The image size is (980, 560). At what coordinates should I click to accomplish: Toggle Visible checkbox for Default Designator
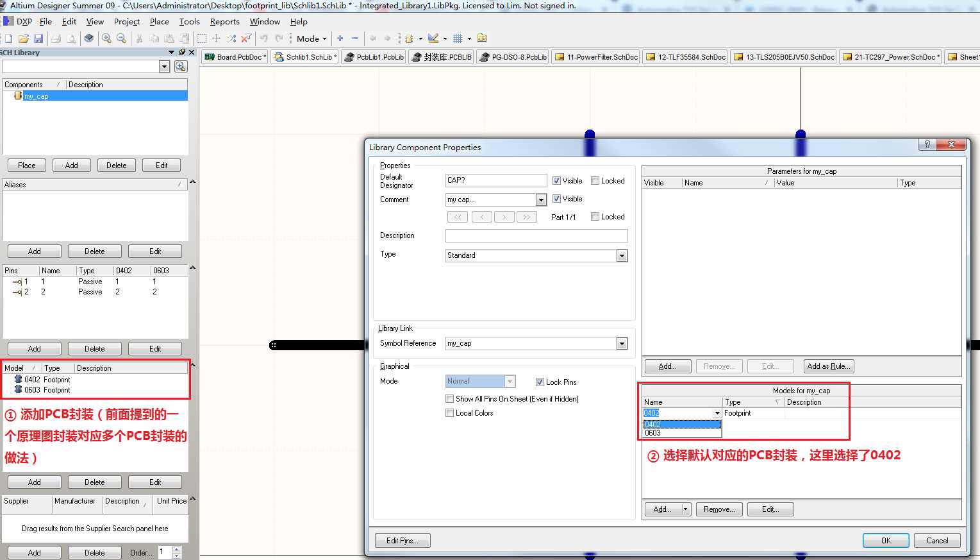556,181
